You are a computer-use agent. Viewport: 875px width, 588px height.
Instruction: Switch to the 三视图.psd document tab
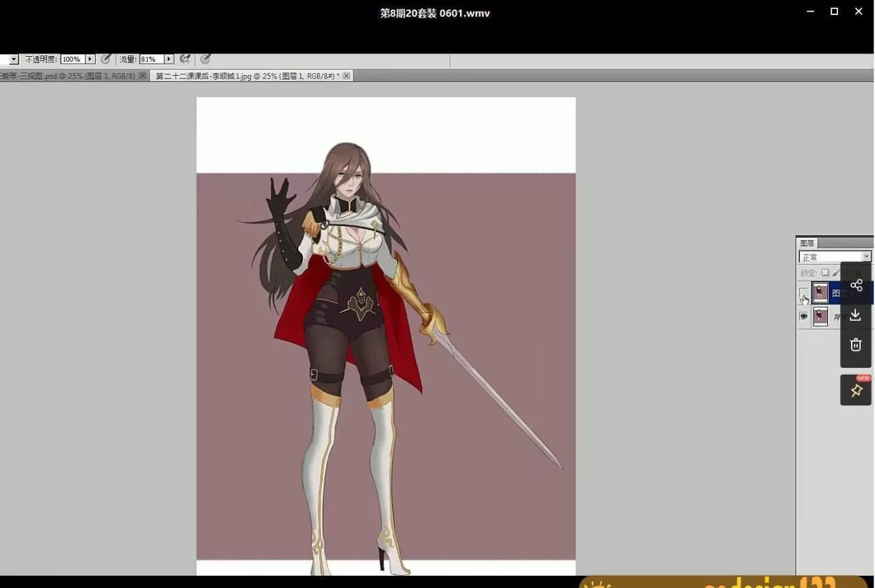tap(68, 76)
